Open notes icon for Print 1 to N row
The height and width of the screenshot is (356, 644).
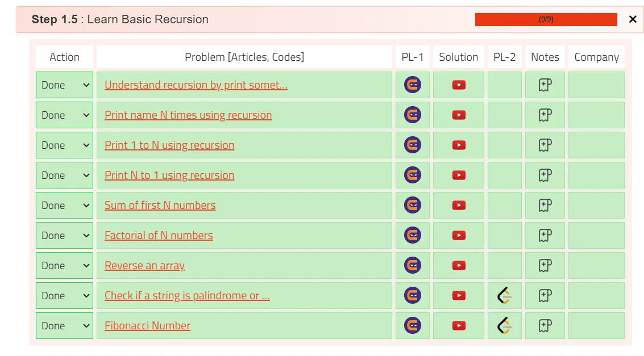point(545,145)
